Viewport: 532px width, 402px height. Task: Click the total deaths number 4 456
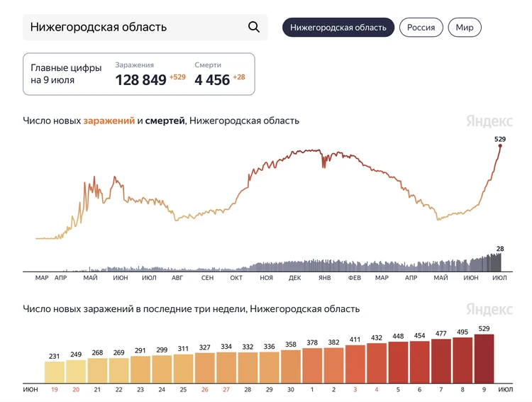212,80
